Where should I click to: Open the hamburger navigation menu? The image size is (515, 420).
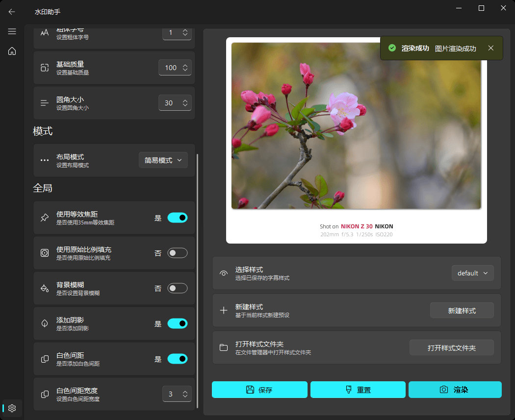[x=12, y=31]
